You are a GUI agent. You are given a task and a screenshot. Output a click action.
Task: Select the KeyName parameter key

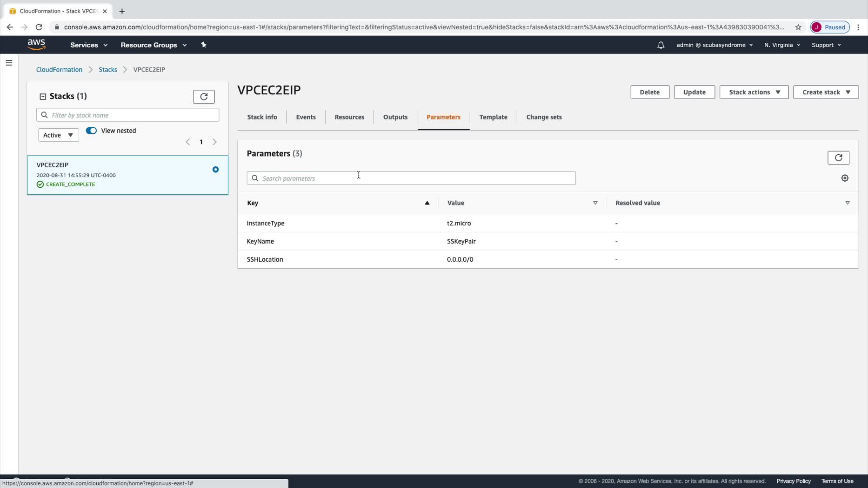pos(260,241)
